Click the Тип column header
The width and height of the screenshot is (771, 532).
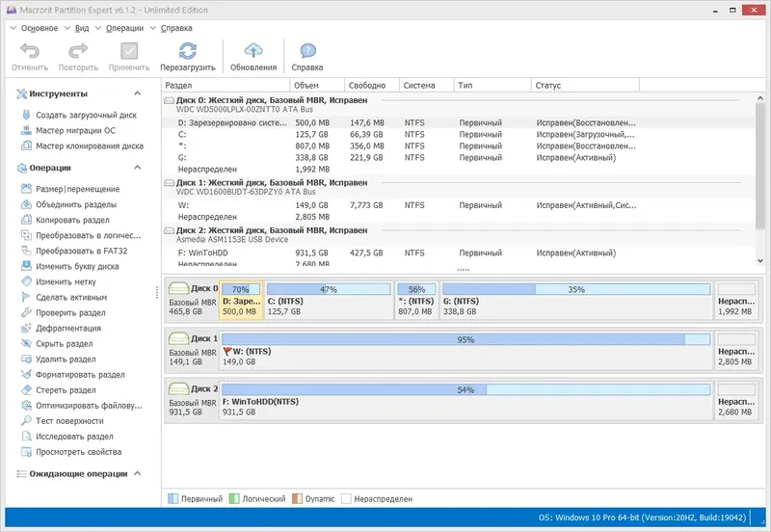click(492, 85)
